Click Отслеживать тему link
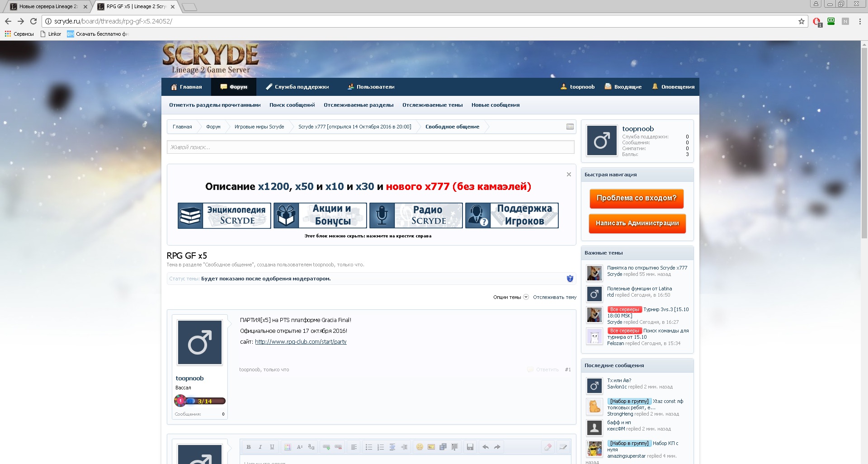 pyautogui.click(x=555, y=297)
